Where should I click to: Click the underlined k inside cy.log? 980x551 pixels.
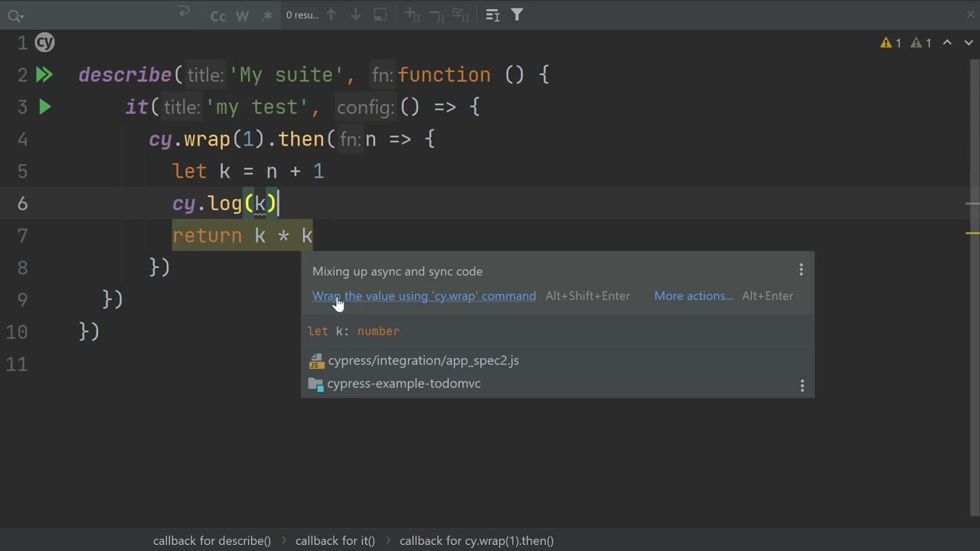[x=260, y=204]
